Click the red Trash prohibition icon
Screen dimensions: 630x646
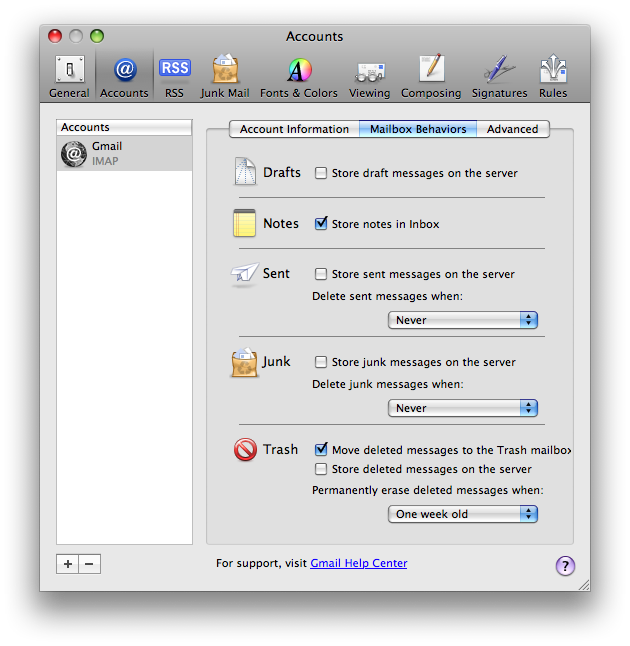coord(245,449)
